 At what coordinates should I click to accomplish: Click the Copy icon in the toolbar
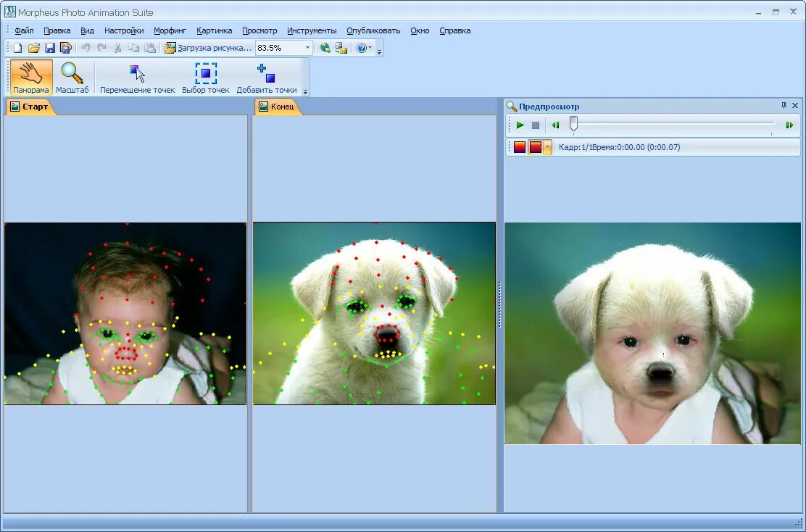[133, 48]
